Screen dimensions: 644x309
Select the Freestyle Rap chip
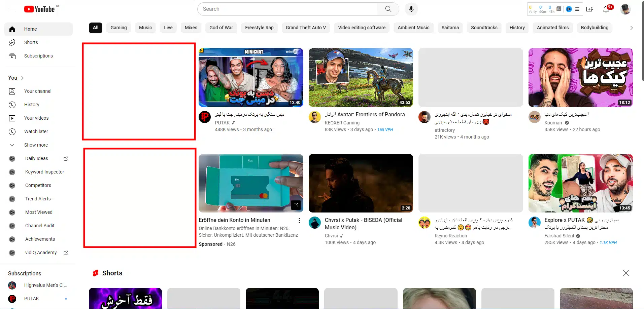(x=259, y=28)
